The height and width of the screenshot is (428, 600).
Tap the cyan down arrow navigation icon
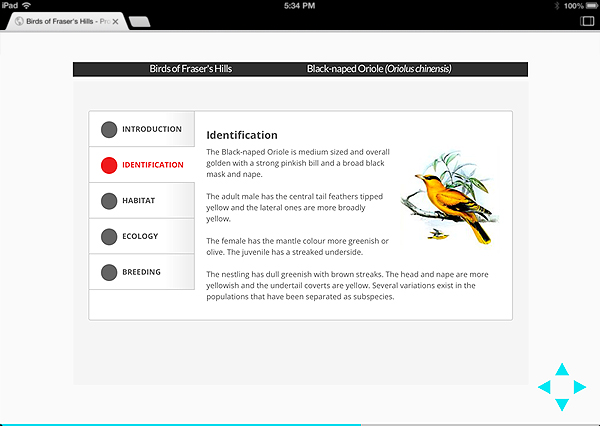pos(562,405)
